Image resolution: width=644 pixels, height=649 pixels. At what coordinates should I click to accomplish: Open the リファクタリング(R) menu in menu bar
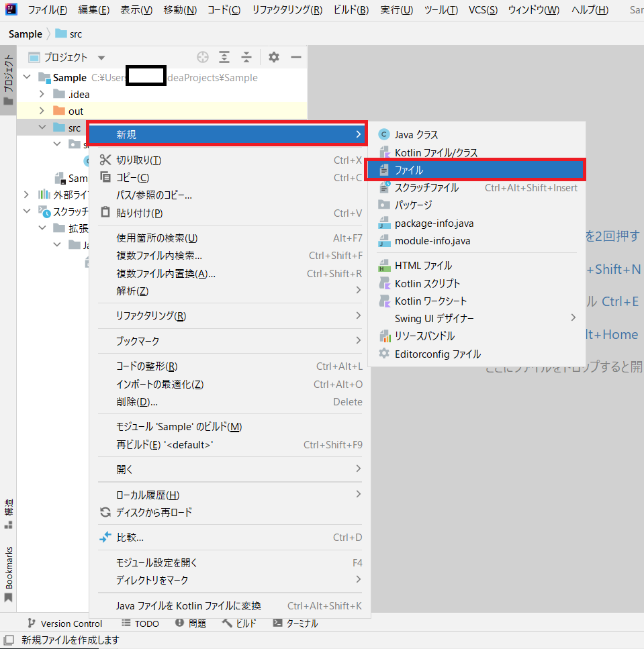(287, 9)
